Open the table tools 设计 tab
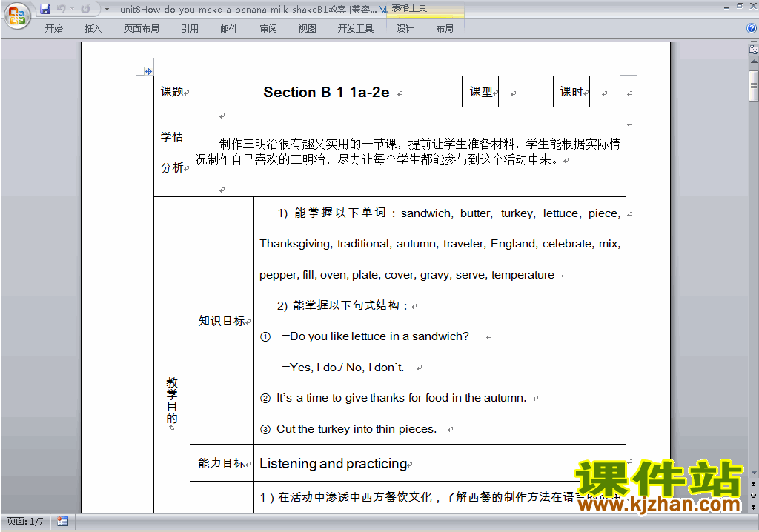This screenshot has width=759, height=532. pyautogui.click(x=405, y=29)
